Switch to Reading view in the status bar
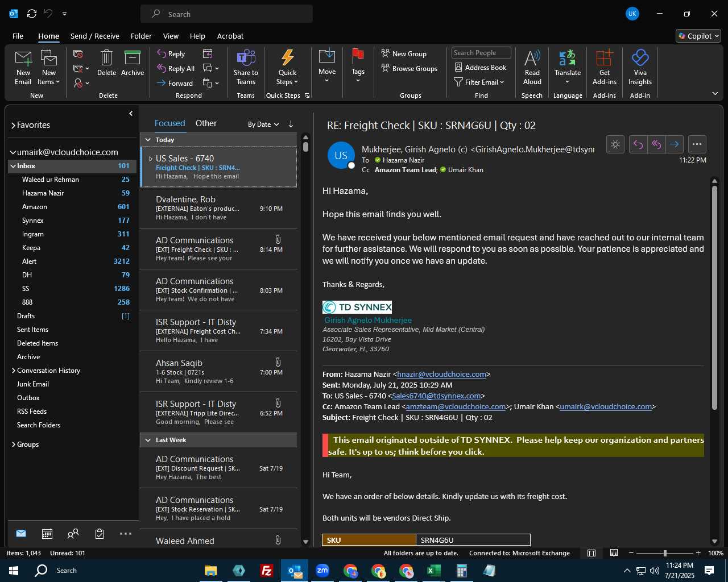Screen dimensions: 728x582 click(614, 553)
